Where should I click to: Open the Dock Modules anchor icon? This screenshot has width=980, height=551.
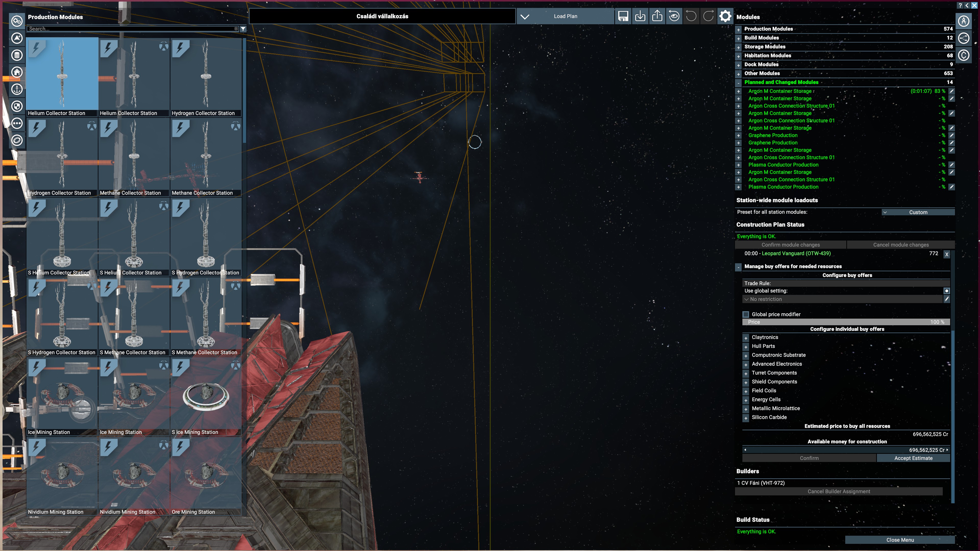point(17,89)
